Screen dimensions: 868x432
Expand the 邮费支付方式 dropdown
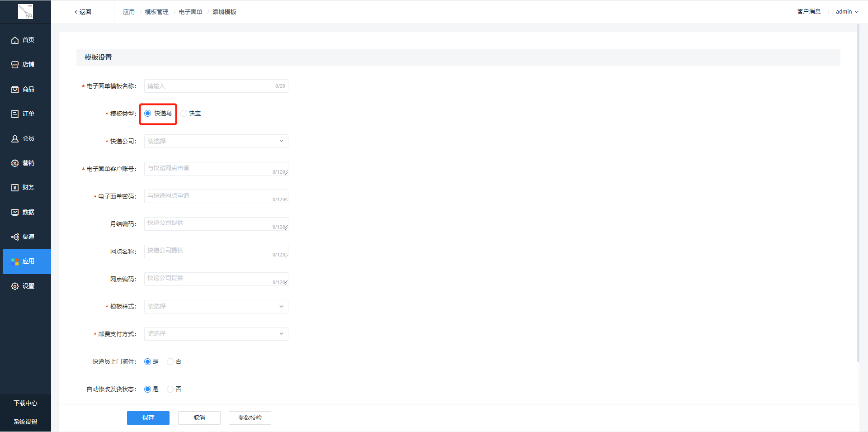tap(216, 334)
